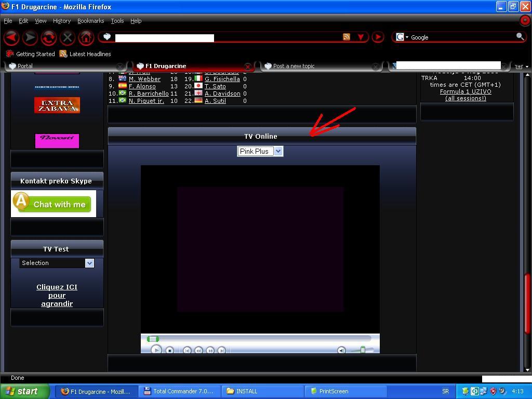Open the Pink Plus channel dropdown
532x399 pixels.
click(x=260, y=151)
